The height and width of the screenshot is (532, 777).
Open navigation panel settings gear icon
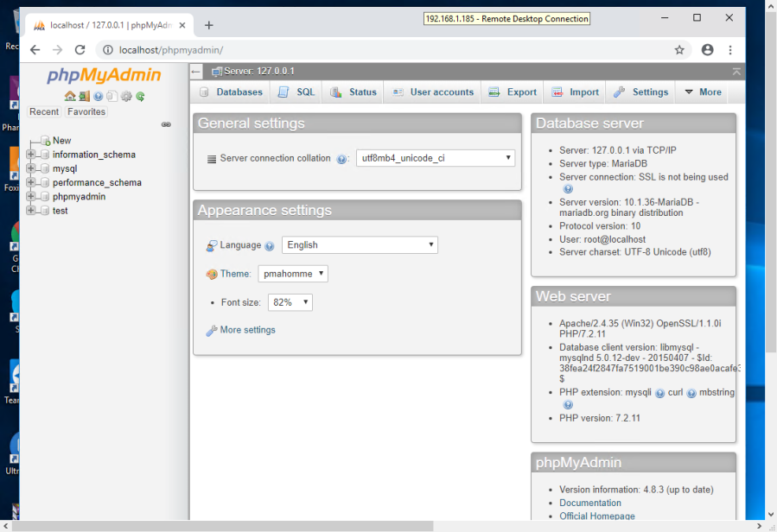pyautogui.click(x=126, y=96)
